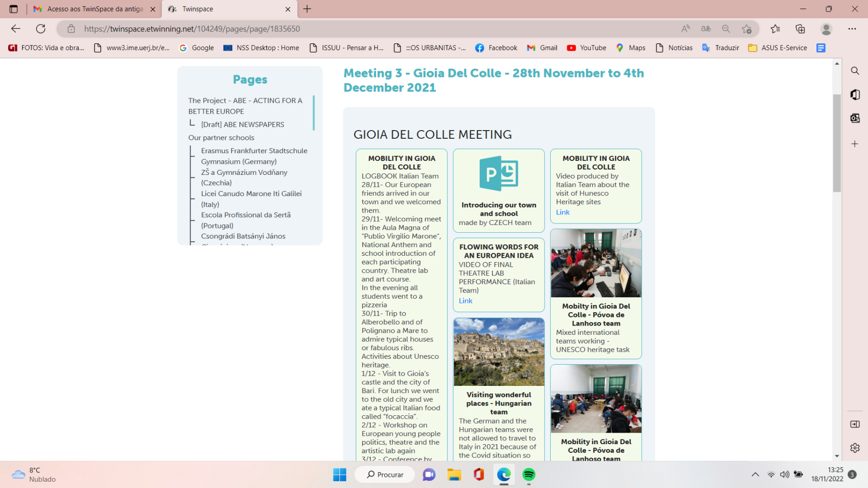Open File Explorer from the taskbar
Image resolution: width=868 pixels, height=488 pixels.
click(454, 475)
